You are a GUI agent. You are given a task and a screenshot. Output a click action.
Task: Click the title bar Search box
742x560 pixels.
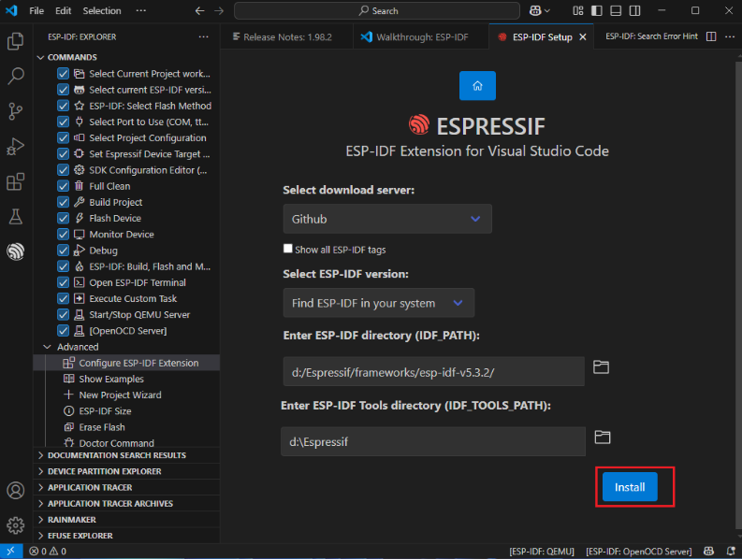tap(377, 11)
